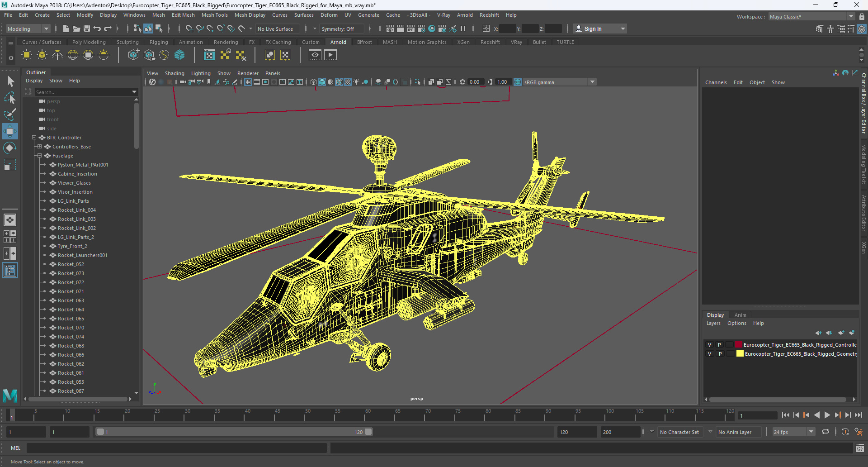Create an Arnold physical sky from the shelf
Viewport: 868px width, 467px height.
104,55
